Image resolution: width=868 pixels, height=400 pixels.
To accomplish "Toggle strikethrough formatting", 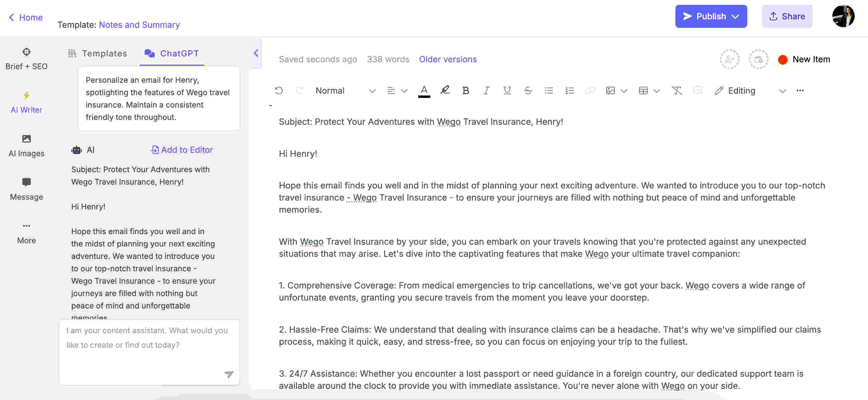I will (528, 90).
